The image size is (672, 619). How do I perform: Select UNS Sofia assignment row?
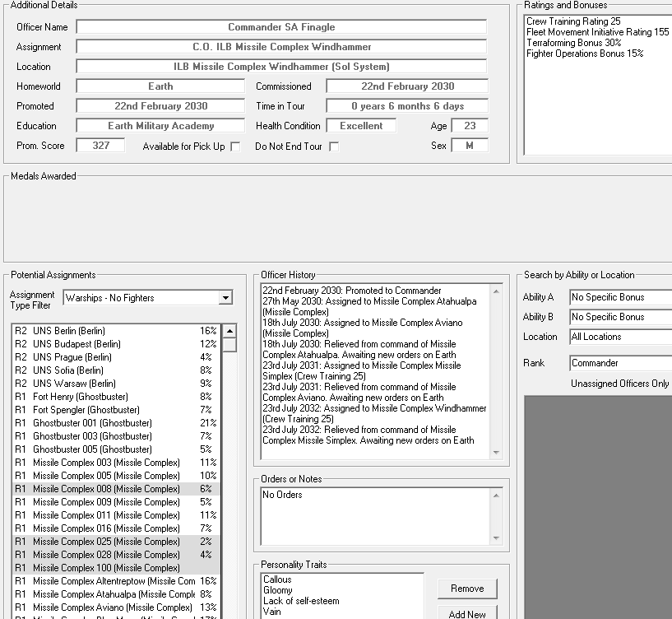pos(116,370)
